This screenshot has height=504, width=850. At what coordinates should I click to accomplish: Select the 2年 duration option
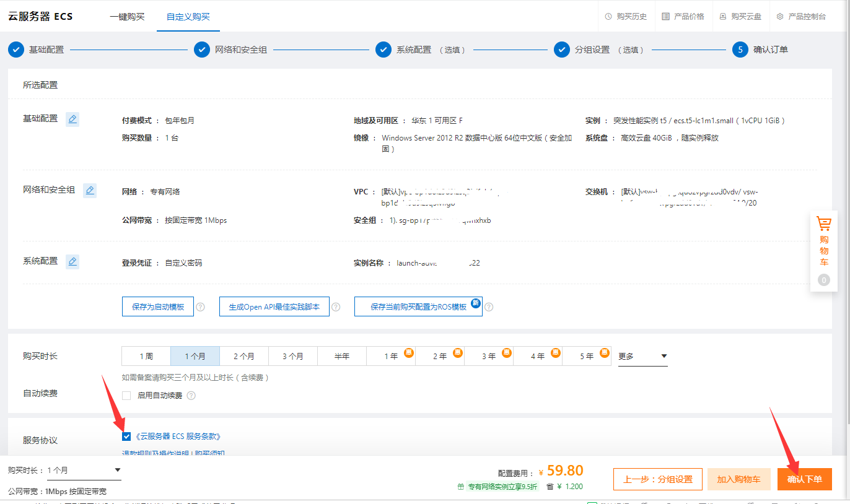point(440,356)
